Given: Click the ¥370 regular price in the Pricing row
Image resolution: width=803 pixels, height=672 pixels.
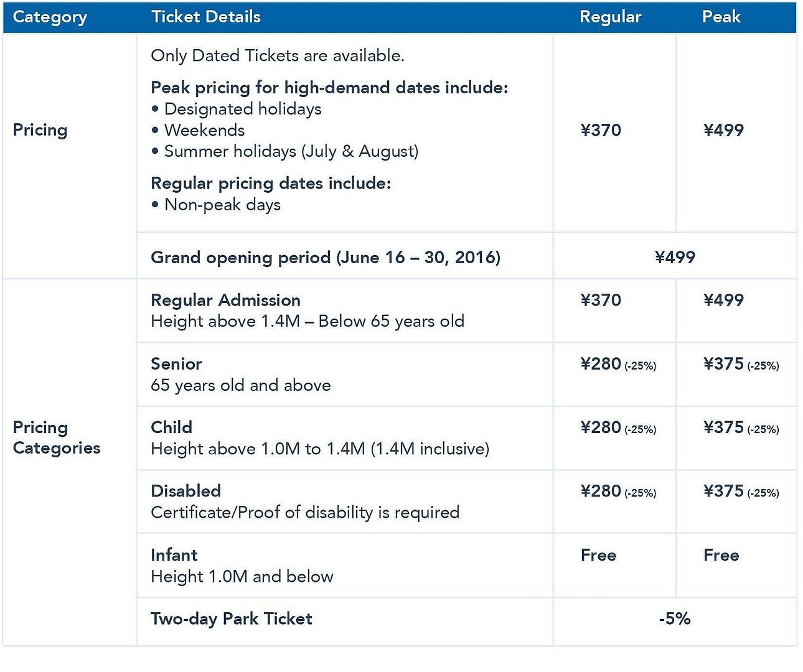Looking at the screenshot, I should (x=601, y=130).
